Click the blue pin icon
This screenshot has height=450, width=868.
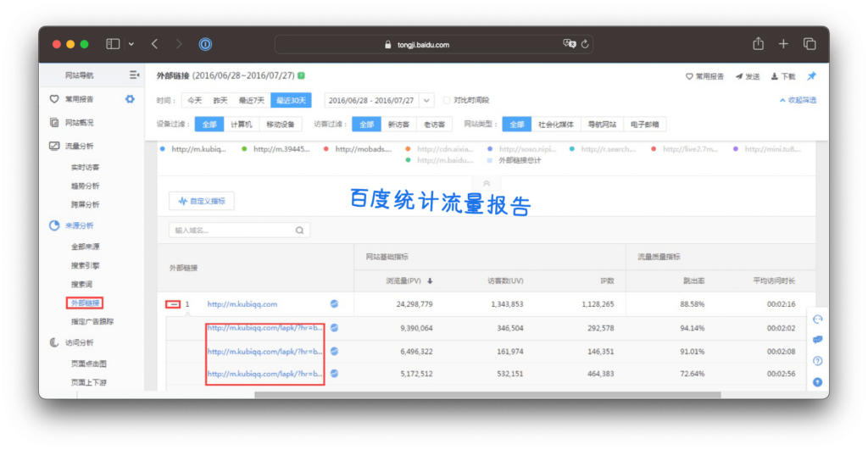tap(811, 75)
